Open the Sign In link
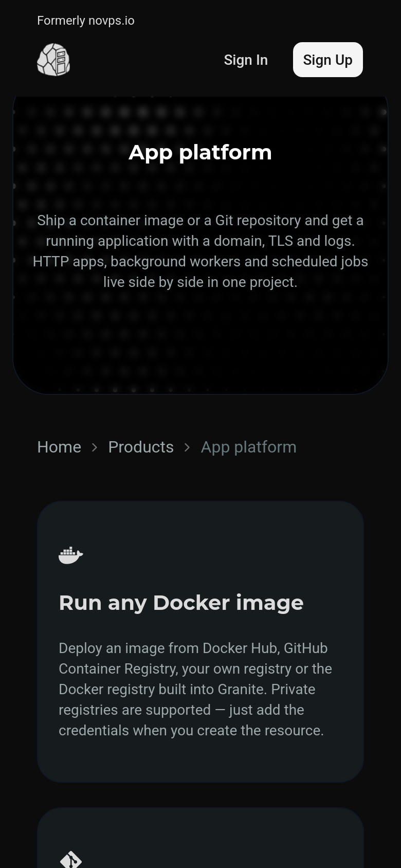The height and width of the screenshot is (868, 401). click(x=246, y=60)
